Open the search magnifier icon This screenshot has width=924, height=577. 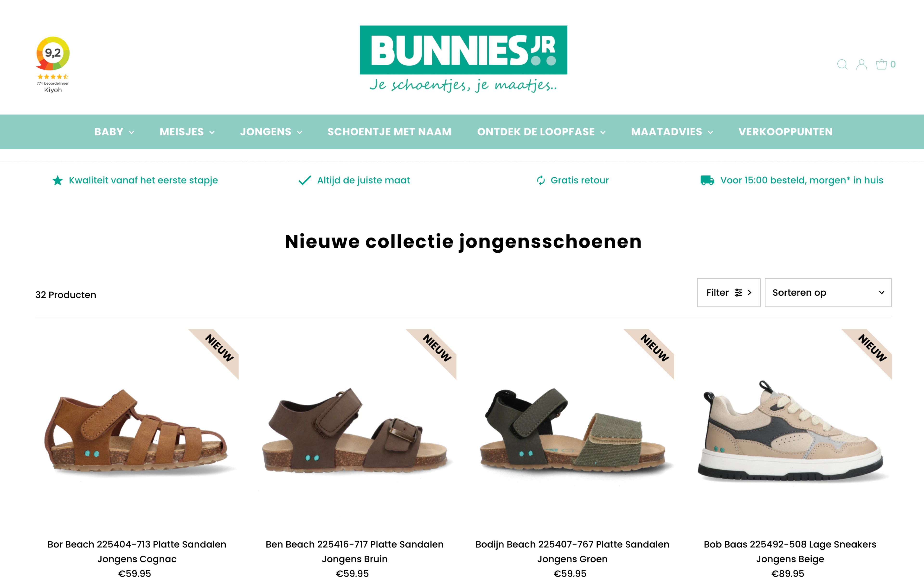click(842, 64)
